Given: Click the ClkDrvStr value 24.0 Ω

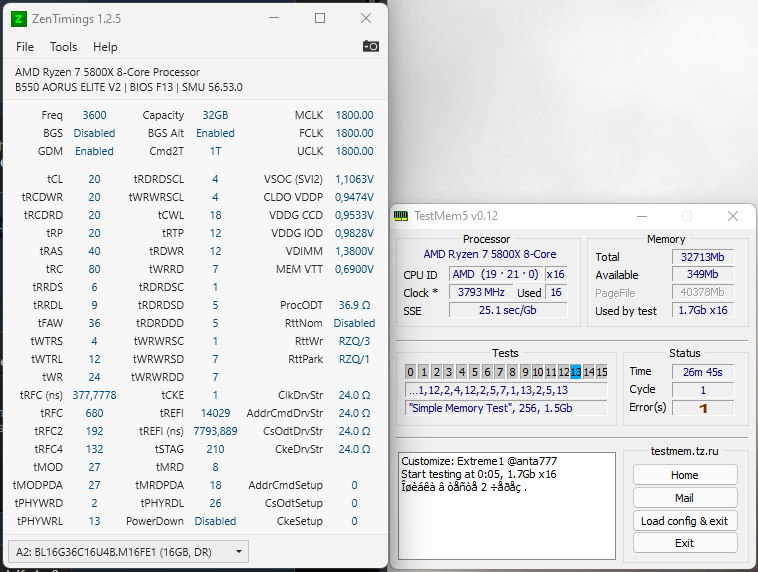Looking at the screenshot, I should (x=354, y=395).
